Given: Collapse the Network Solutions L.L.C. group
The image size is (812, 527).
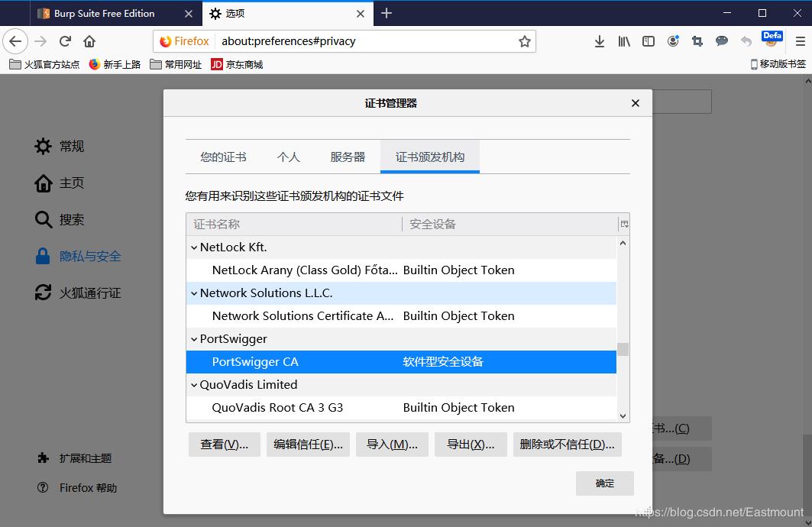Looking at the screenshot, I should click(193, 293).
